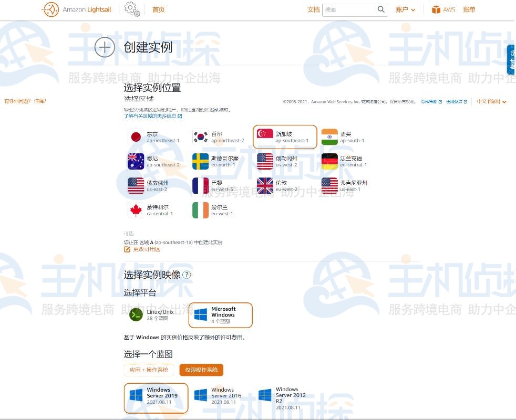The image size is (516, 420).
Task: Click the 更改可用区 edit icon
Action: point(127,249)
